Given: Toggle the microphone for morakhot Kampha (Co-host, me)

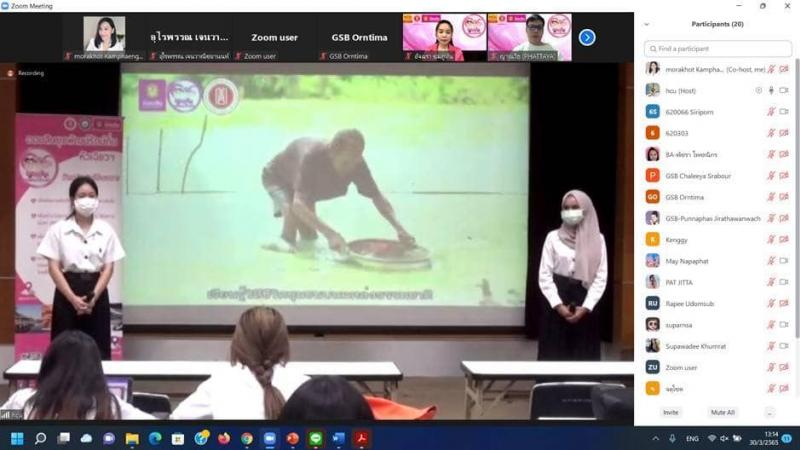Looking at the screenshot, I should [771, 69].
